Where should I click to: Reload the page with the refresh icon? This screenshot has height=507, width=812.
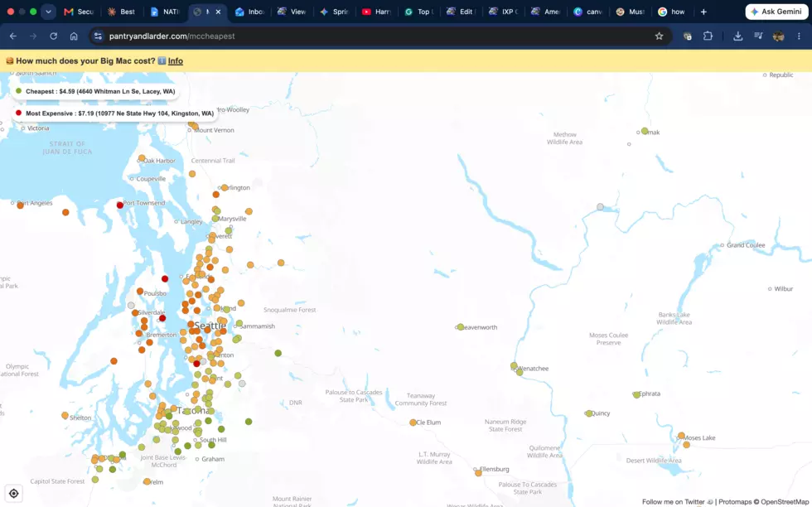(53, 36)
